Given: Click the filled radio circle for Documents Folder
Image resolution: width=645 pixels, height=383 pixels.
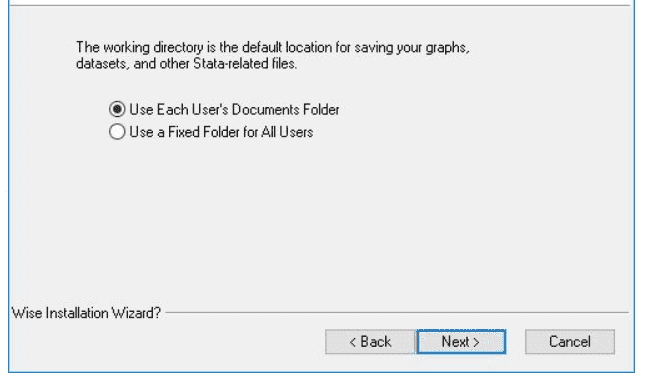Looking at the screenshot, I should tap(117, 109).
